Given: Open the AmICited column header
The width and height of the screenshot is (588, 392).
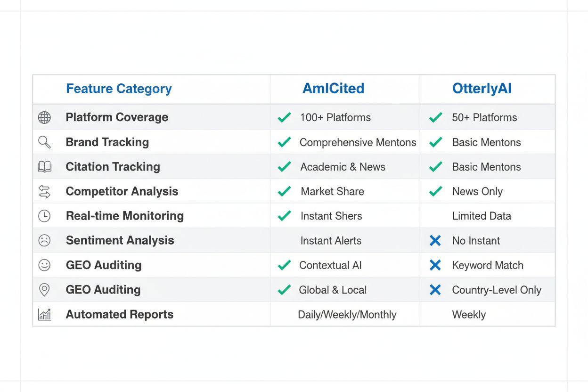Looking at the screenshot, I should [x=333, y=89].
